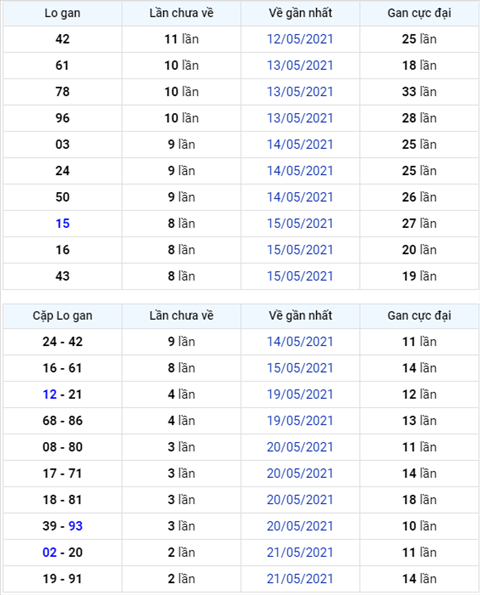Open date link in row 24
480x595 pixels.
click(x=300, y=171)
